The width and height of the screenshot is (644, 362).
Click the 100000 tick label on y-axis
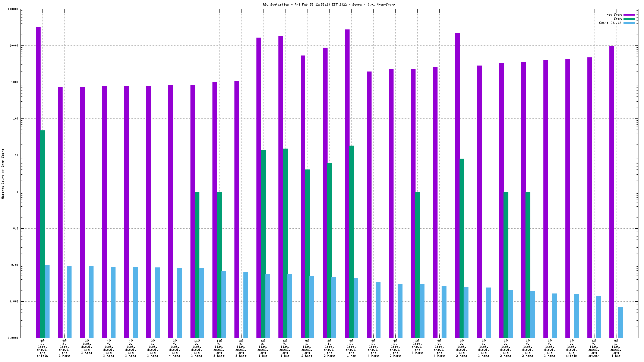[13, 9]
